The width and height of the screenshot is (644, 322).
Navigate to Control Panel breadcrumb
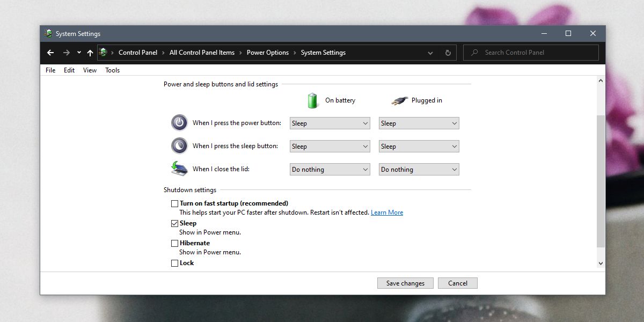(x=138, y=53)
